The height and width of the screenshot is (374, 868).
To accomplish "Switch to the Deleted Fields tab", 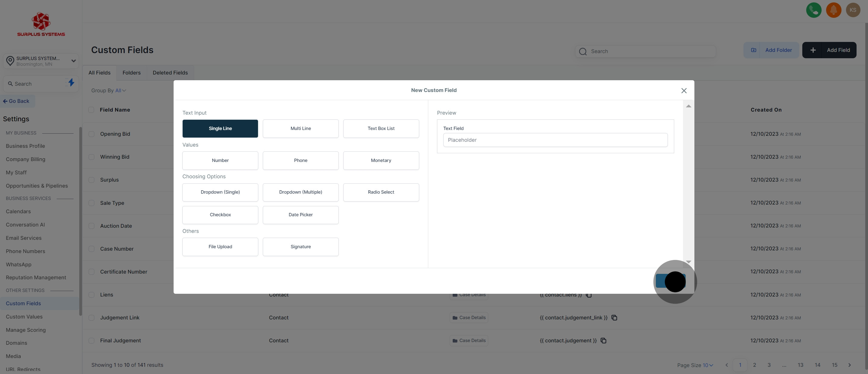I will (x=170, y=73).
